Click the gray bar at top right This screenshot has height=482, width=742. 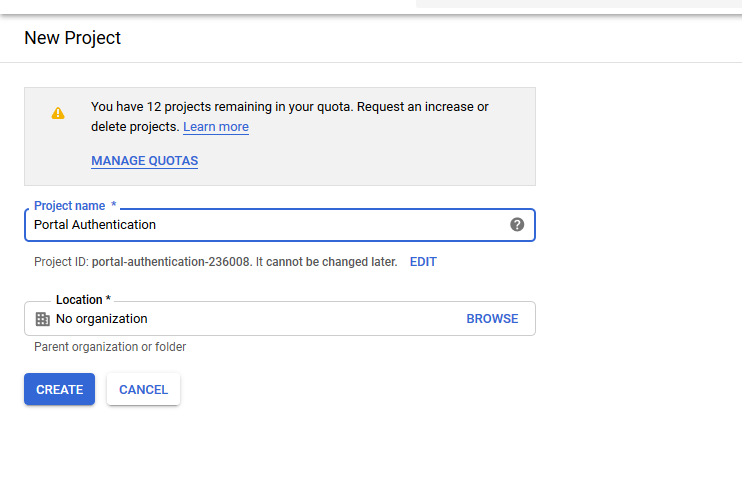point(579,4)
